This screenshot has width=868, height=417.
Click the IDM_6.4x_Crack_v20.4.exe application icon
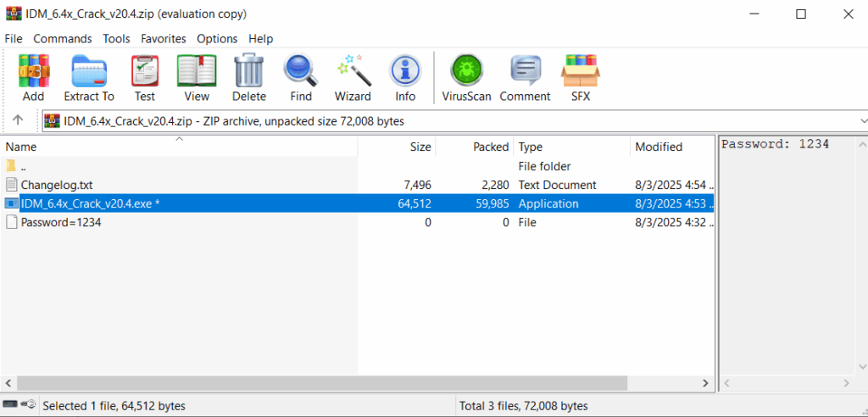click(x=12, y=203)
